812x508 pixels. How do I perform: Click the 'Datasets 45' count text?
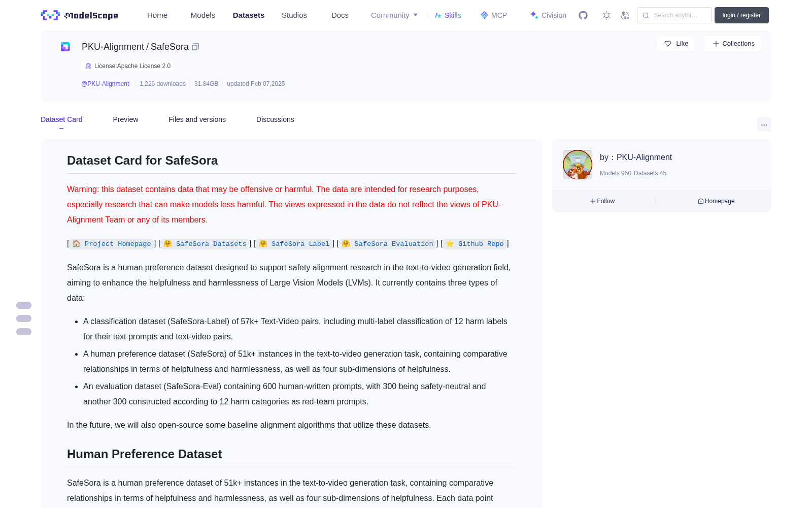coord(650,173)
